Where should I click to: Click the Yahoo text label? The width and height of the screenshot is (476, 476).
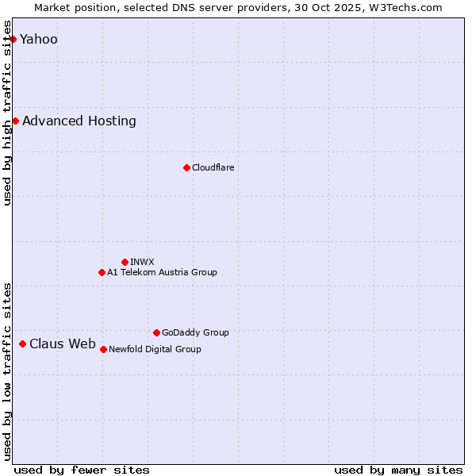[39, 39]
